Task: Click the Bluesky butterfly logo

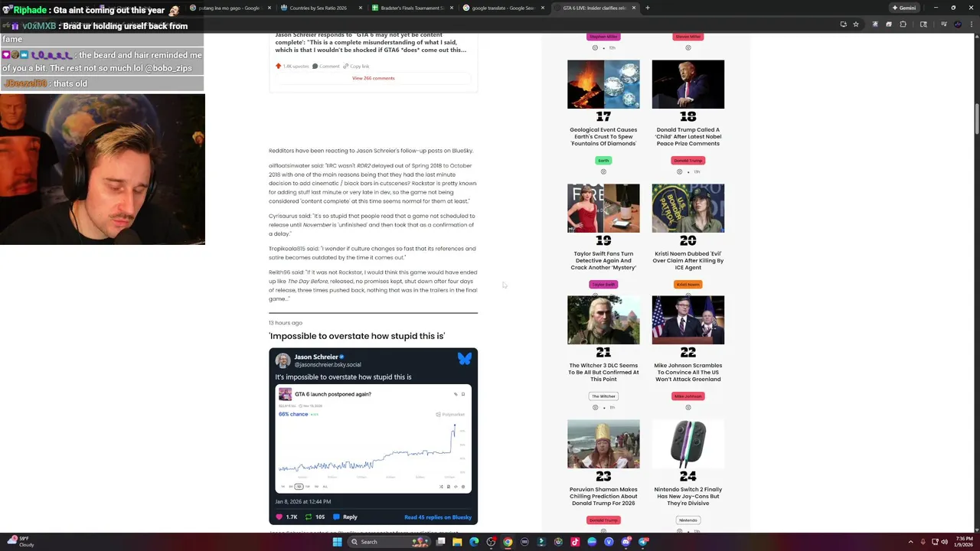Action: point(464,358)
